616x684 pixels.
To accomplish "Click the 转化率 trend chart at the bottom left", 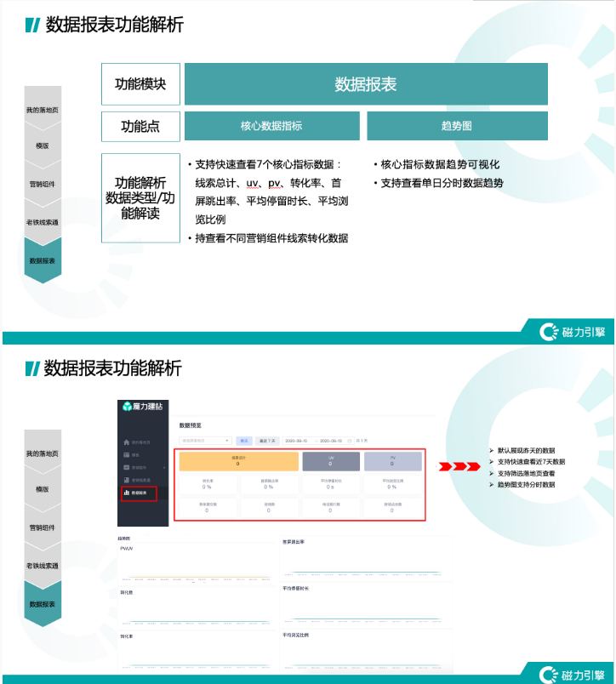I will click(x=197, y=653).
